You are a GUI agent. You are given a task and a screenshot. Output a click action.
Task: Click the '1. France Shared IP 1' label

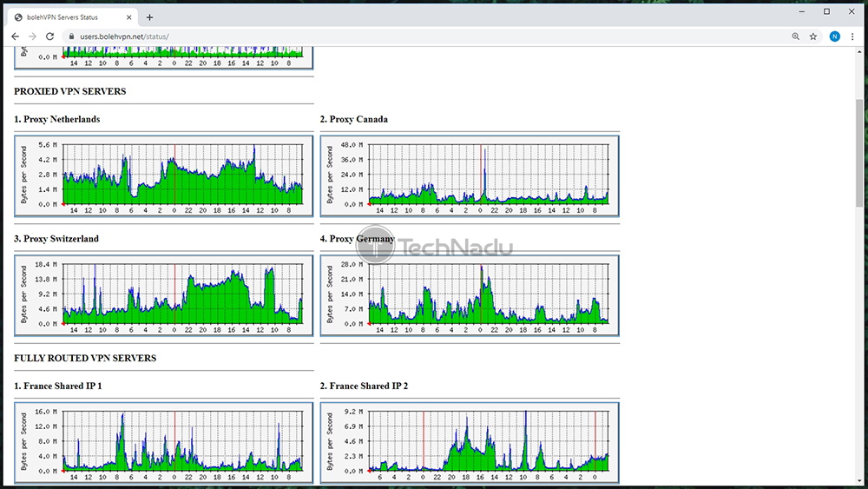pyautogui.click(x=58, y=386)
